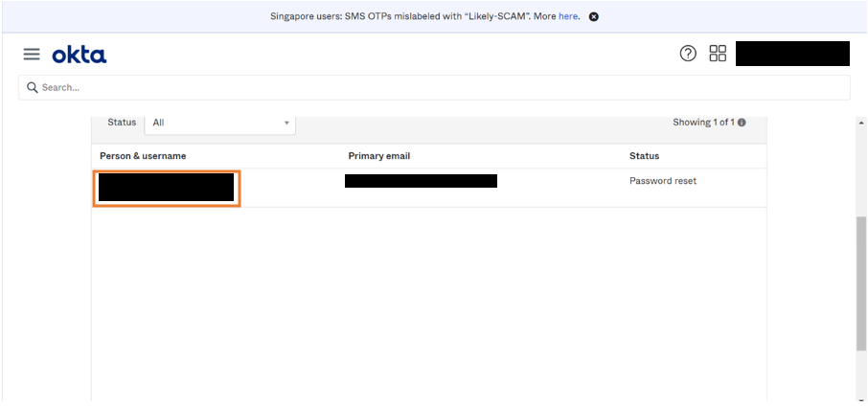The height and width of the screenshot is (406, 868).
Task: Click the scrollbar up arrow
Action: [860, 124]
